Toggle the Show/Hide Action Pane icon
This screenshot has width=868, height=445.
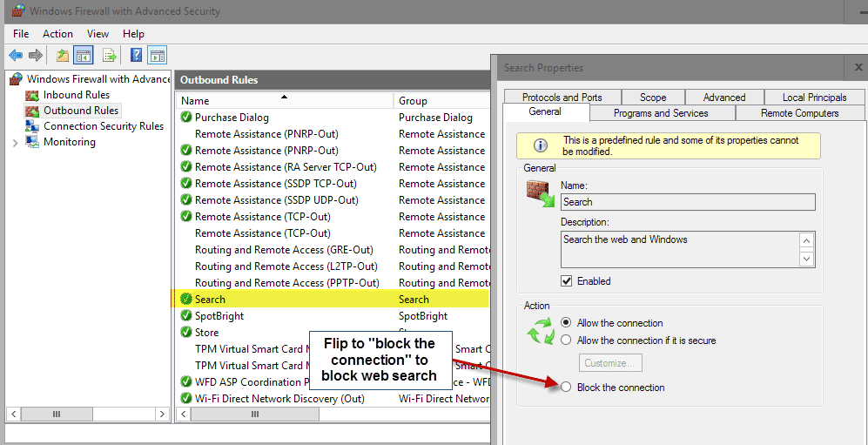click(158, 56)
